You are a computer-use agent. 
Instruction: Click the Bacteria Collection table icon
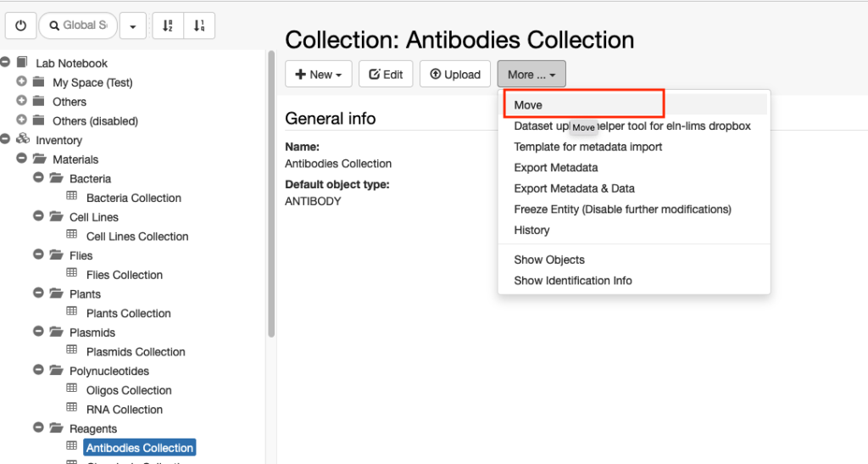tap(72, 197)
